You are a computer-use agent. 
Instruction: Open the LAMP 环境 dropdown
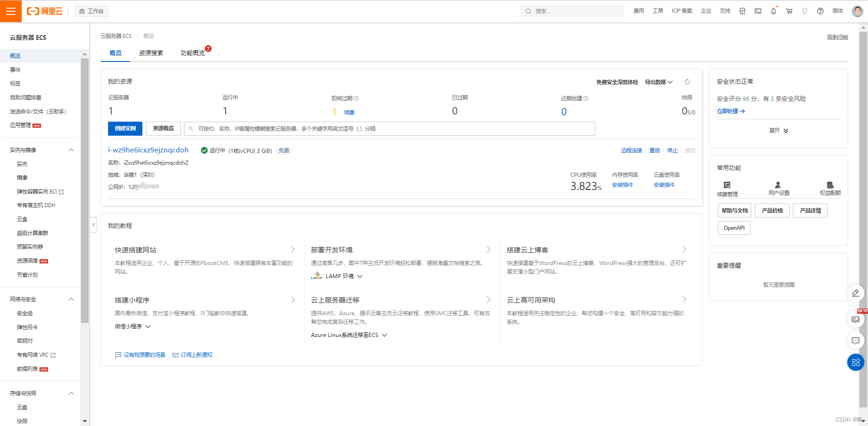pyautogui.click(x=337, y=276)
